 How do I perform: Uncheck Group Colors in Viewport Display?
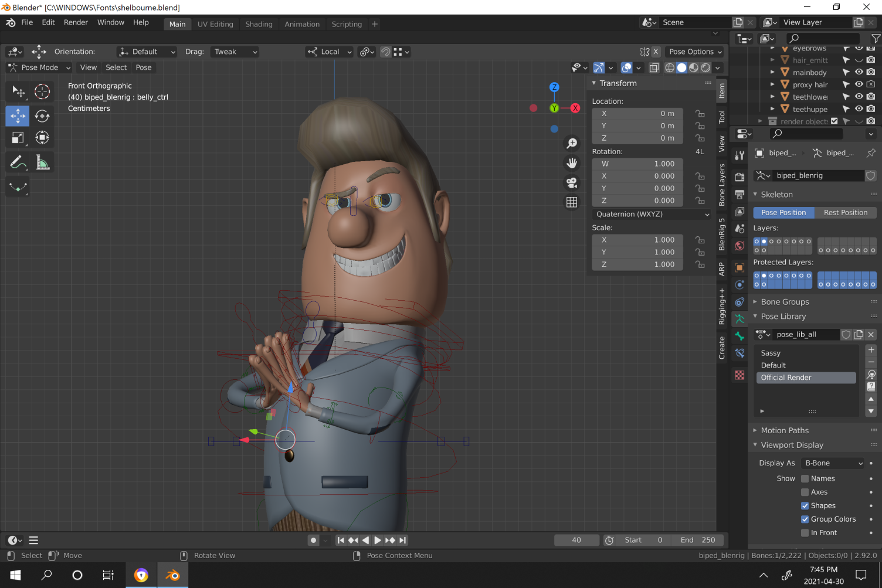point(805,519)
